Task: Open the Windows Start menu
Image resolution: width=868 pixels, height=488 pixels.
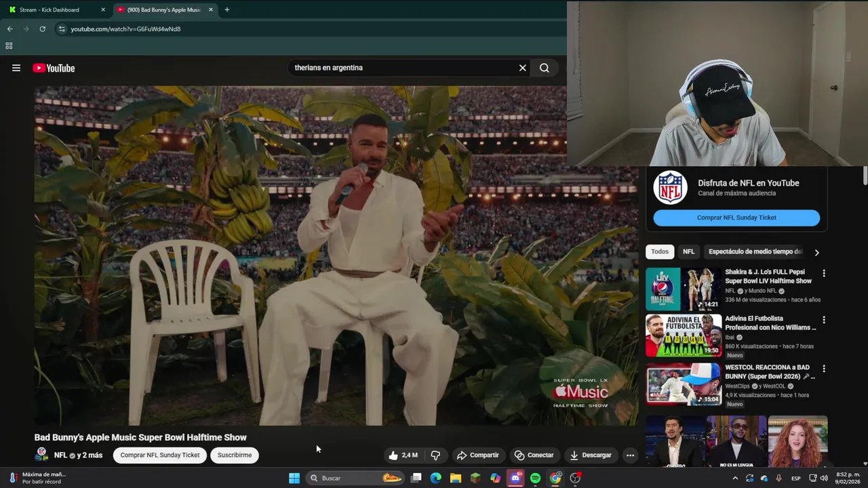Action: point(294,478)
